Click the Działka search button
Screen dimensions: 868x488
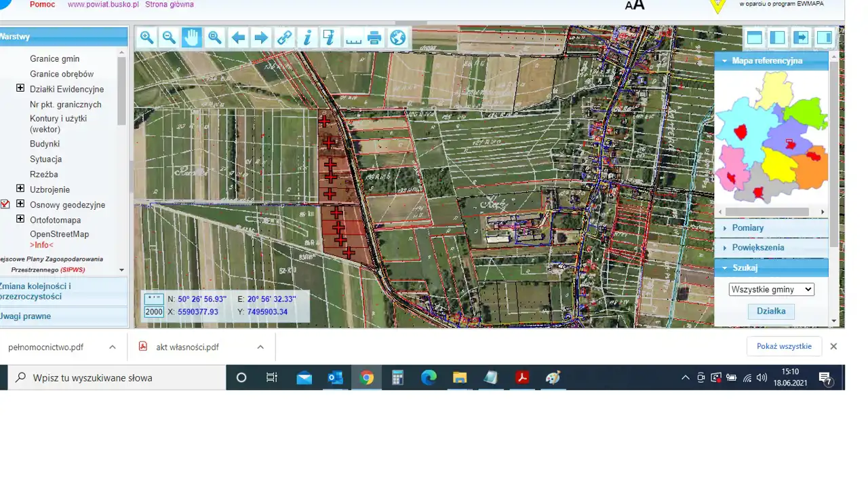(x=771, y=312)
